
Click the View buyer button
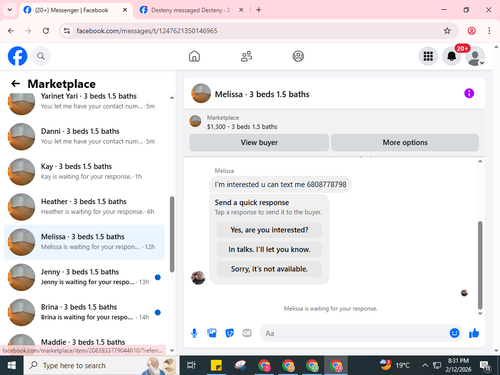pyautogui.click(x=259, y=142)
